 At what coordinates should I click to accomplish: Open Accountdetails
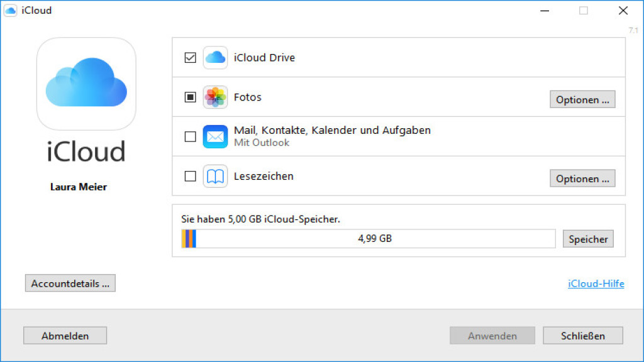[x=70, y=283]
